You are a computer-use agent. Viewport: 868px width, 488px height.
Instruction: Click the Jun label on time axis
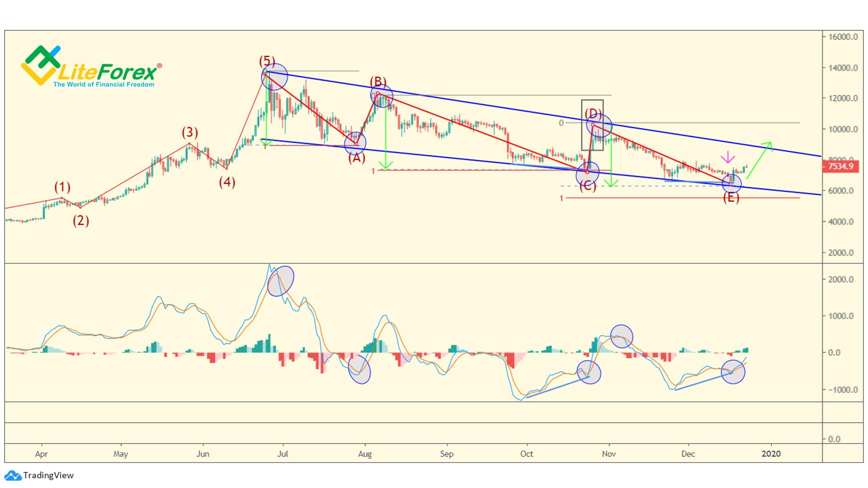[203, 454]
